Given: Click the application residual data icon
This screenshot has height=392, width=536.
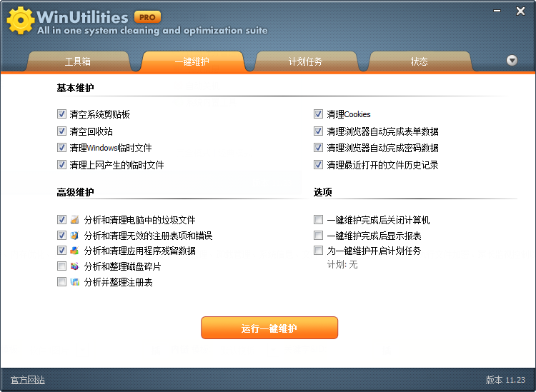Looking at the screenshot, I should click(74, 251).
